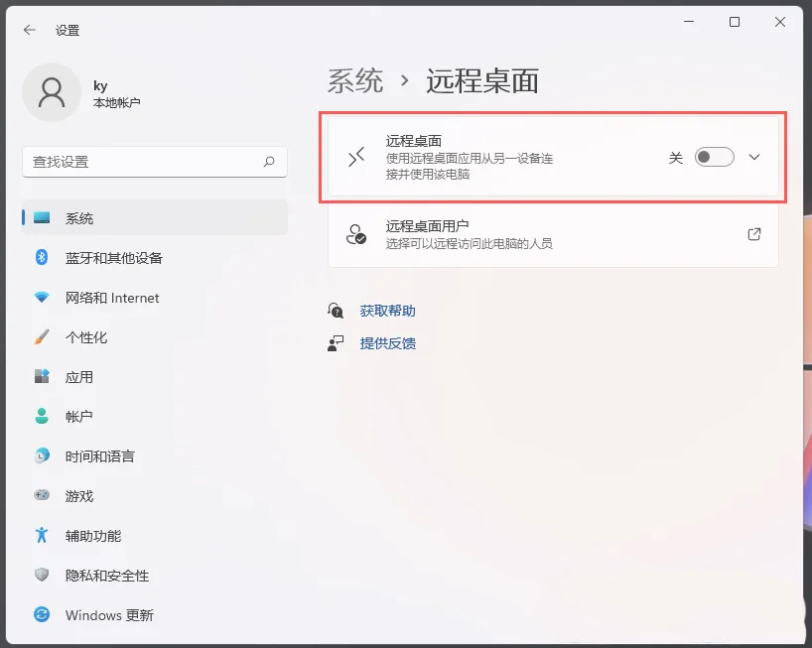Click the 提供反馈 feedback person icon
The image size is (812, 648).
tap(336, 343)
